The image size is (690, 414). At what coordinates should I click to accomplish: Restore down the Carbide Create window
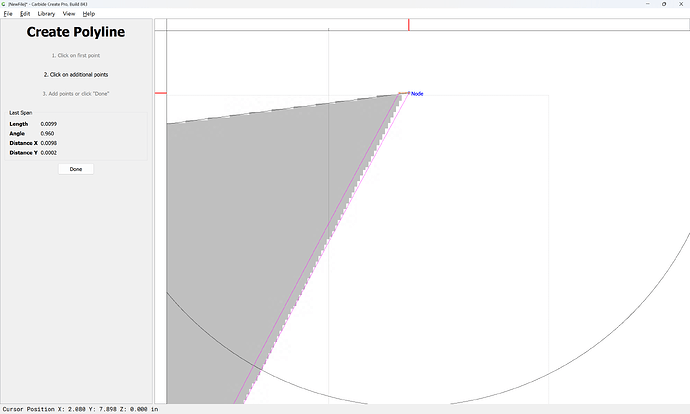pyautogui.click(x=664, y=4)
